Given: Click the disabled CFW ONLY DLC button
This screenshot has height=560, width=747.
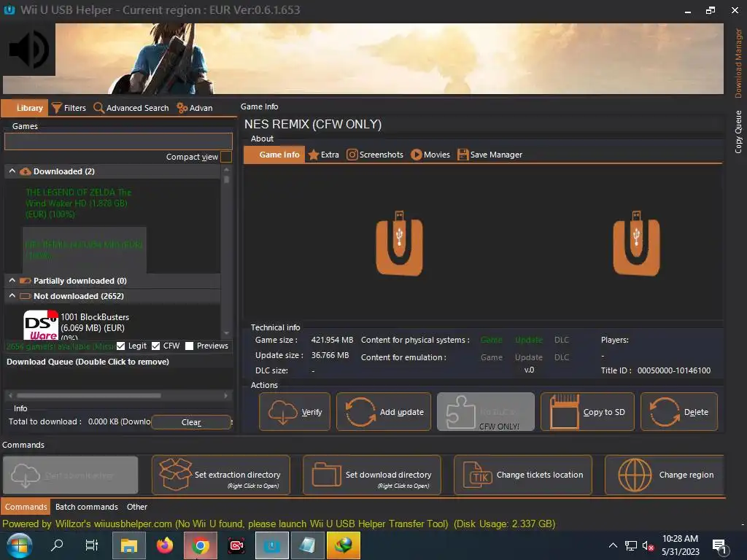Looking at the screenshot, I should pos(485,412).
